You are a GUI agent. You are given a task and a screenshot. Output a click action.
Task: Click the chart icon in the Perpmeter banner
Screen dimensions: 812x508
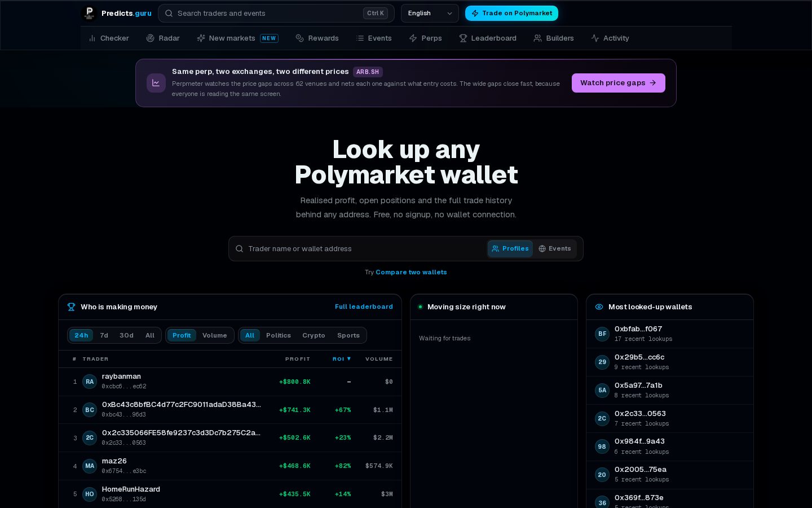coord(156,83)
